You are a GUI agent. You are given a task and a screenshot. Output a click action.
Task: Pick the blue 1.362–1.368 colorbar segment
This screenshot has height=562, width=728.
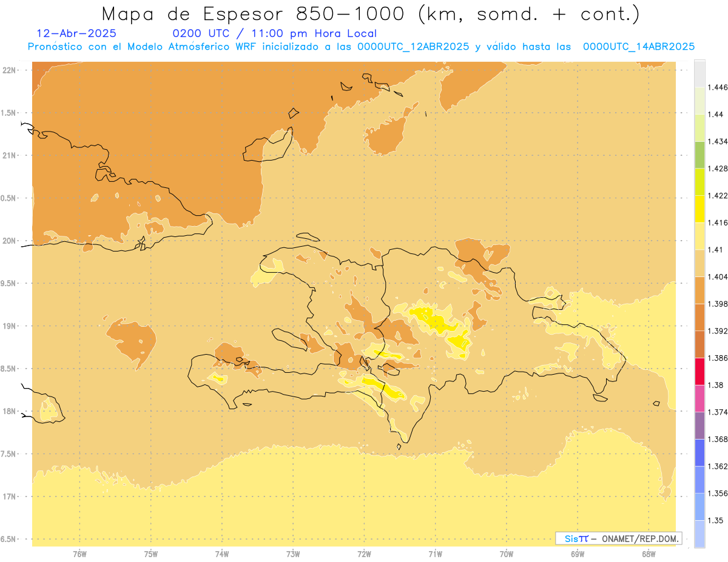pos(699,453)
